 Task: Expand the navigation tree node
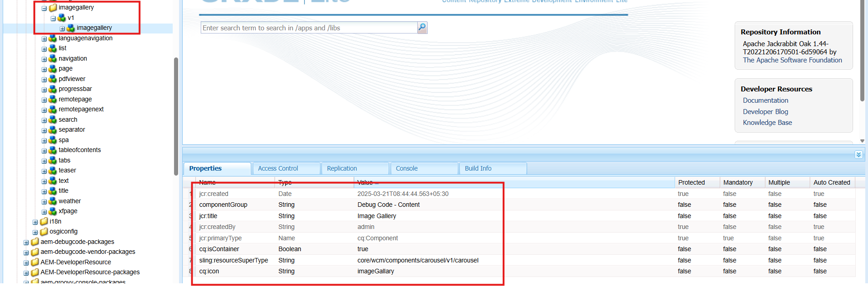[x=44, y=59]
